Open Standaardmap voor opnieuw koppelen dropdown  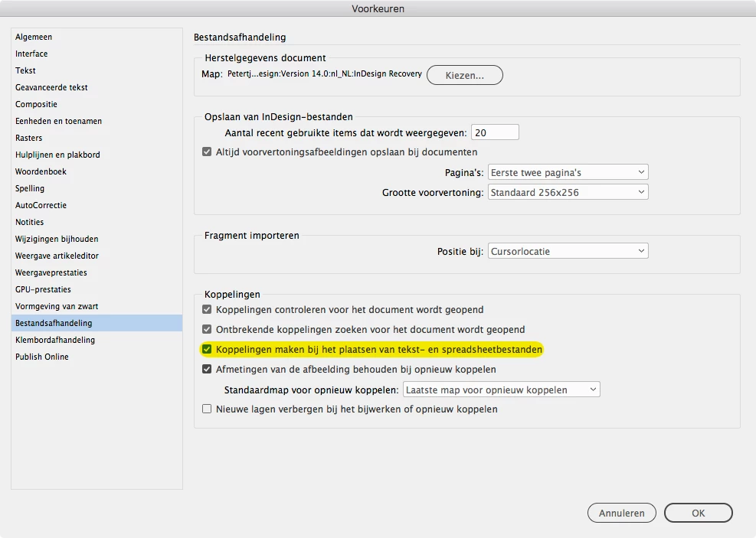click(502, 390)
